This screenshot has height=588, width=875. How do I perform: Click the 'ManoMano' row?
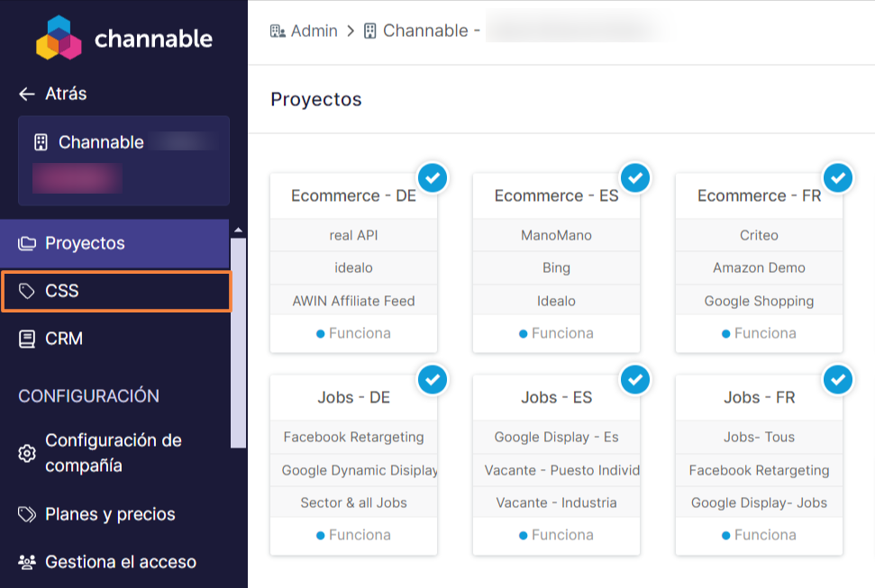click(x=556, y=235)
